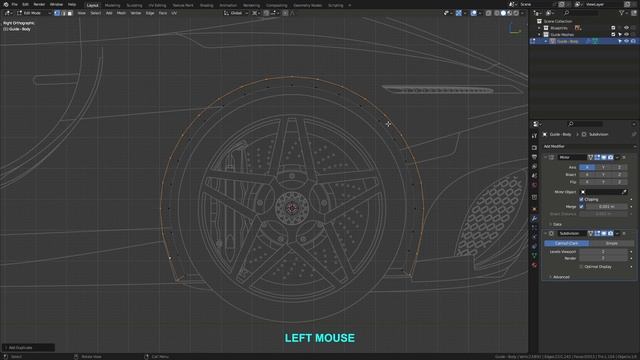
Task: Switch to the Animation workspace tab
Action: [228, 5]
